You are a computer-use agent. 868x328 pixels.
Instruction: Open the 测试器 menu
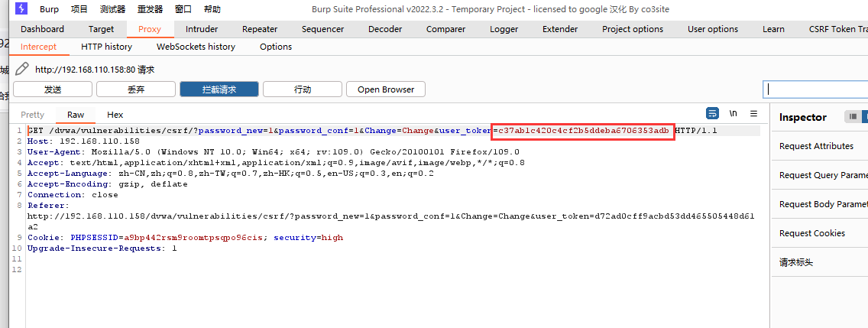click(x=113, y=9)
